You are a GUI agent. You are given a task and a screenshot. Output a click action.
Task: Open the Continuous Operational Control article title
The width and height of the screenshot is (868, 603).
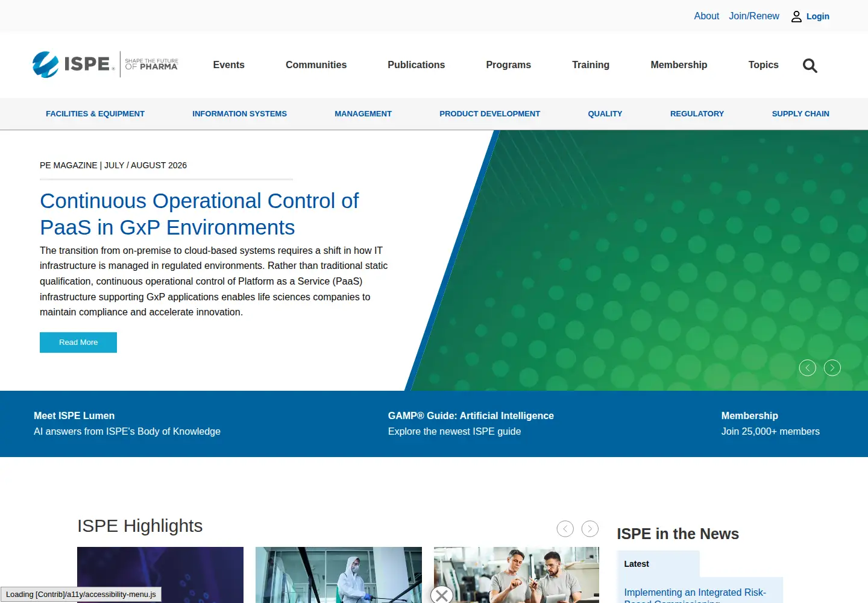point(199,214)
